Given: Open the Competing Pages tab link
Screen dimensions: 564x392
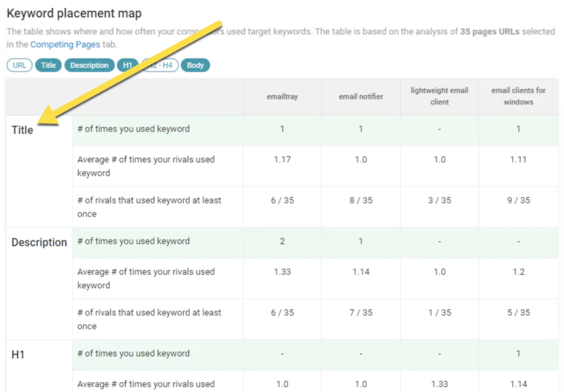Looking at the screenshot, I should [x=66, y=44].
